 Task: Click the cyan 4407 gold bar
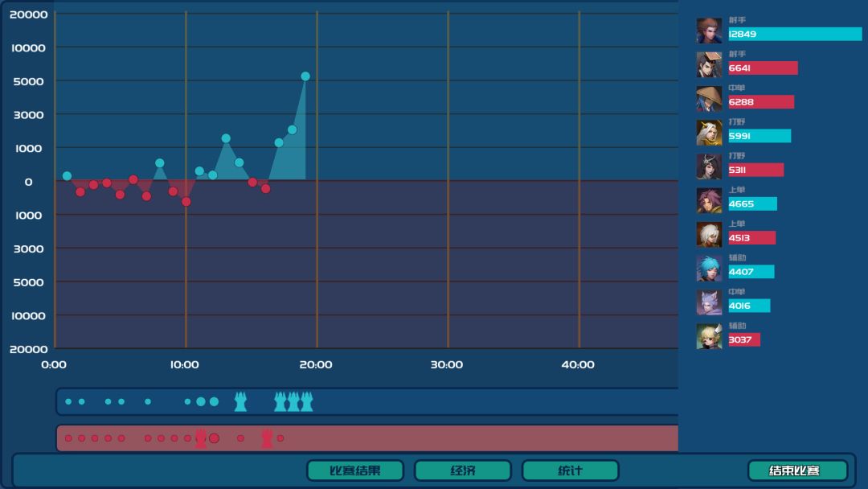(751, 271)
